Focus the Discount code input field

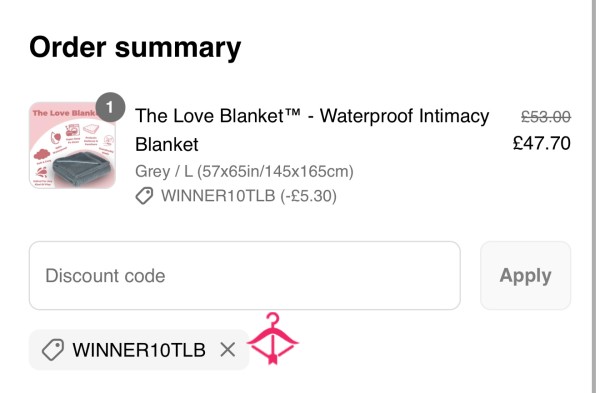[x=245, y=276]
